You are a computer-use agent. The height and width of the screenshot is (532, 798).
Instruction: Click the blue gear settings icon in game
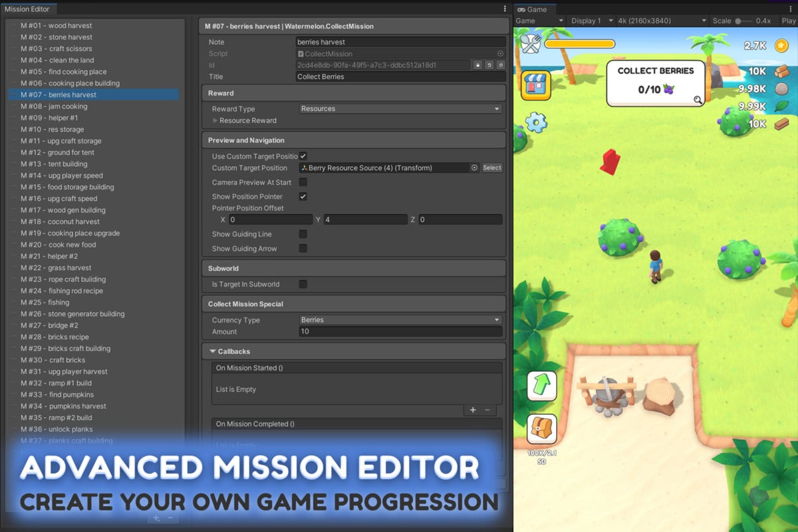pyautogui.click(x=535, y=122)
